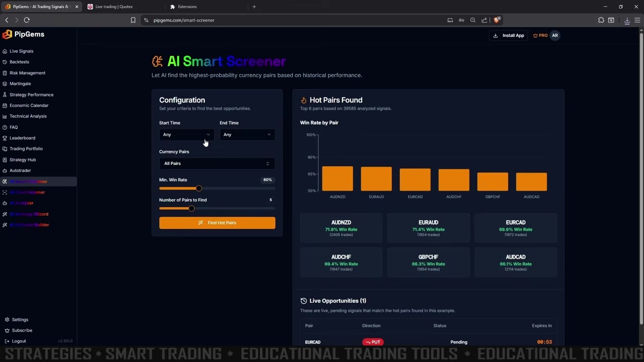
Task: Click the AUDCAD 66.1% Win Rate card
Action: pos(516,262)
